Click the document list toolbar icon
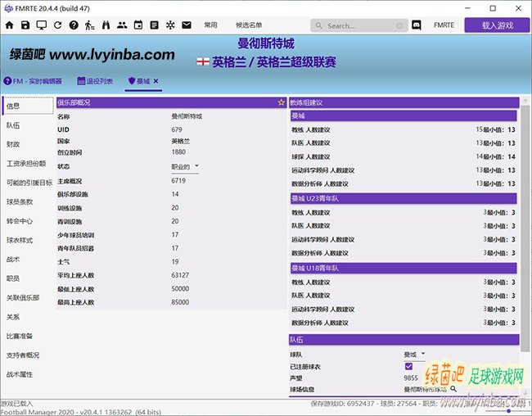The height and width of the screenshot is (416, 532). [x=155, y=25]
